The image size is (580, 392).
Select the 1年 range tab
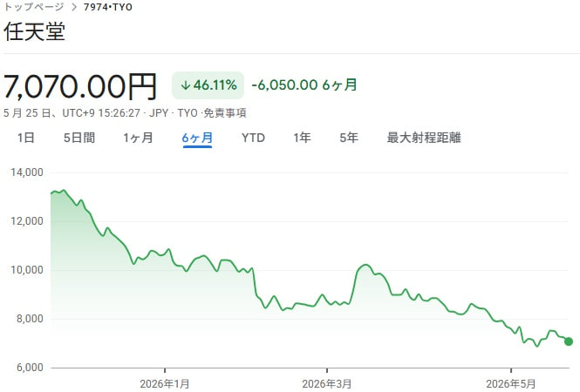pos(302,138)
